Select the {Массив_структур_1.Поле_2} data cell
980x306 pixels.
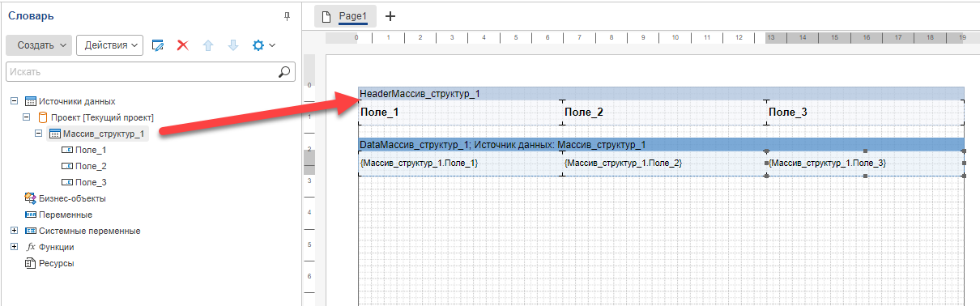click(x=664, y=164)
